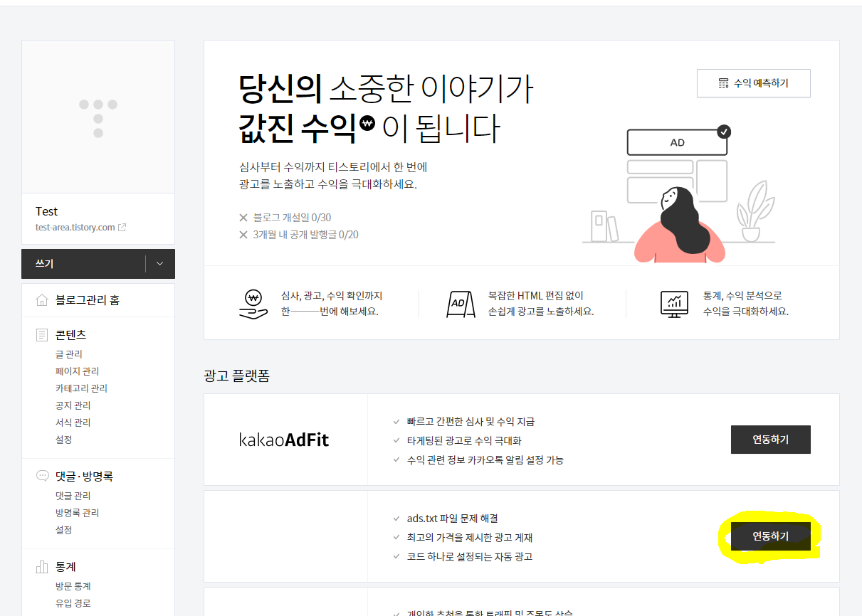Click the speech bubble icon beside 댓글·방명록
862x616 pixels.
point(42,476)
